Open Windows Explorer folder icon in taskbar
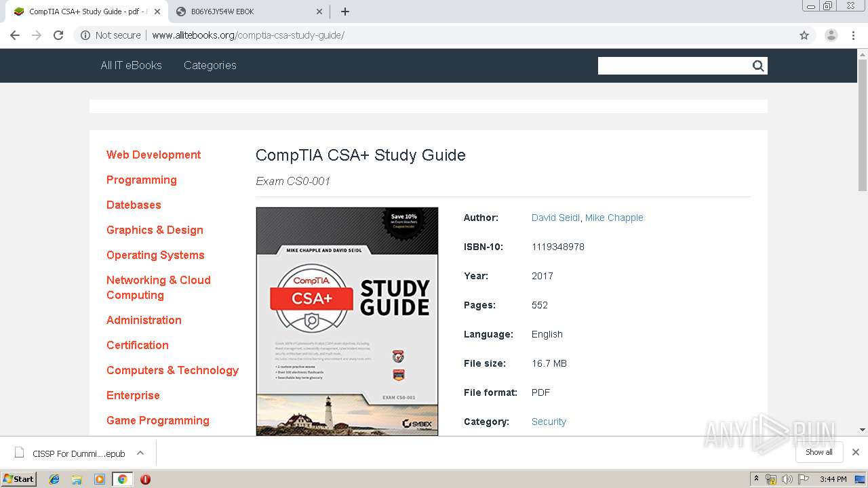 click(77, 479)
